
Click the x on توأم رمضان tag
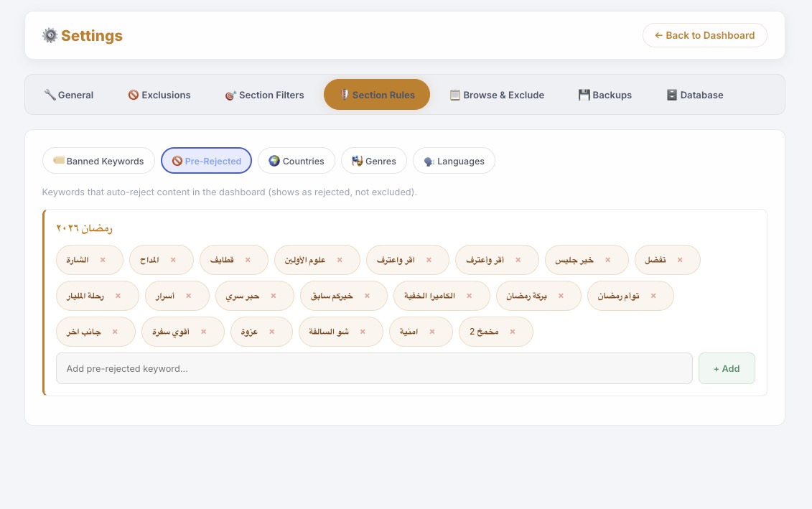pos(653,296)
